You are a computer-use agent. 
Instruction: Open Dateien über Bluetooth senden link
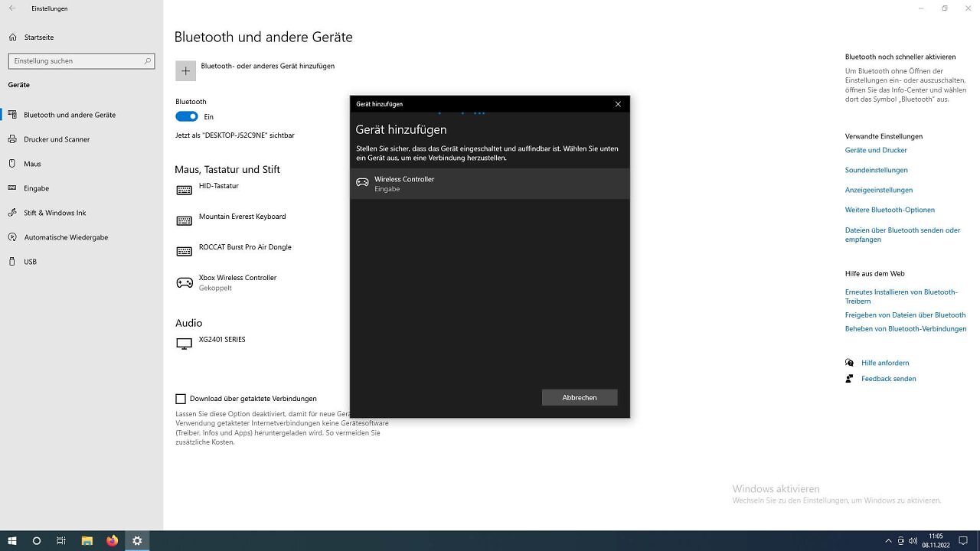pyautogui.click(x=903, y=234)
